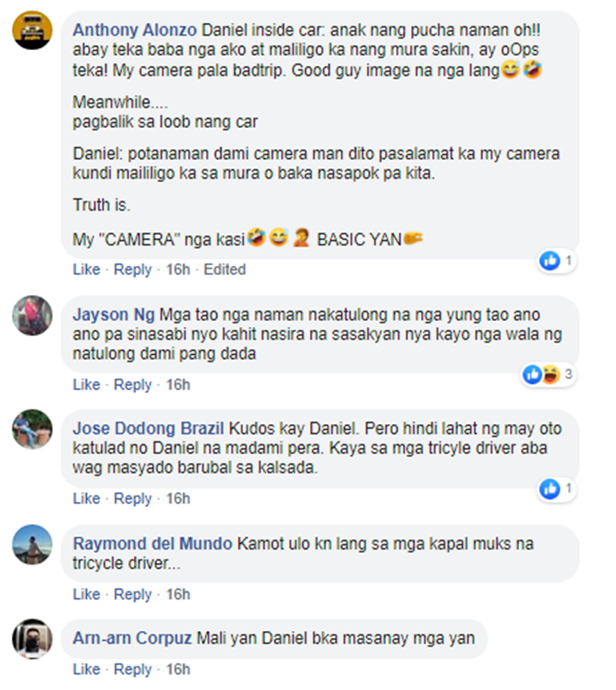Open Jayson Ng's avatar thumbnail
The width and height of the screenshot is (616, 690).
pos(32,315)
